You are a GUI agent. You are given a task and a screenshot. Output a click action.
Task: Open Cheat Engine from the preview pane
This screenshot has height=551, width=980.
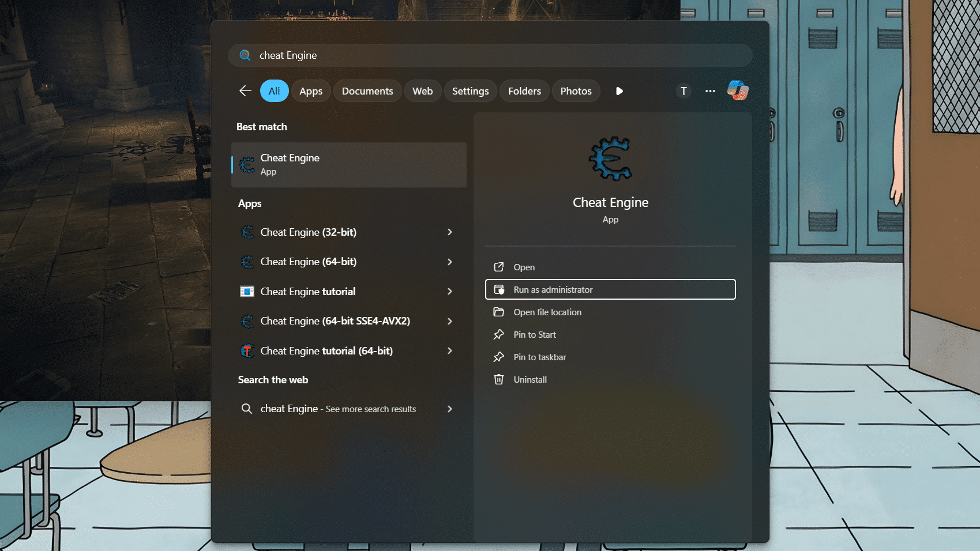coord(610,267)
